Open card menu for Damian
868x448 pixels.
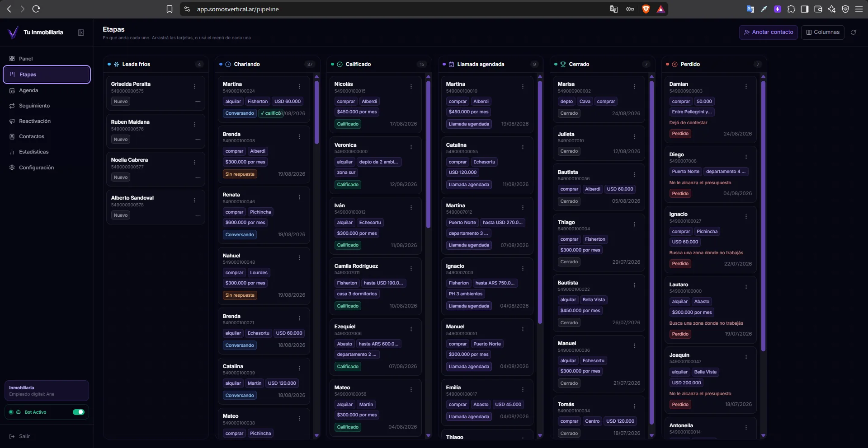tap(746, 87)
